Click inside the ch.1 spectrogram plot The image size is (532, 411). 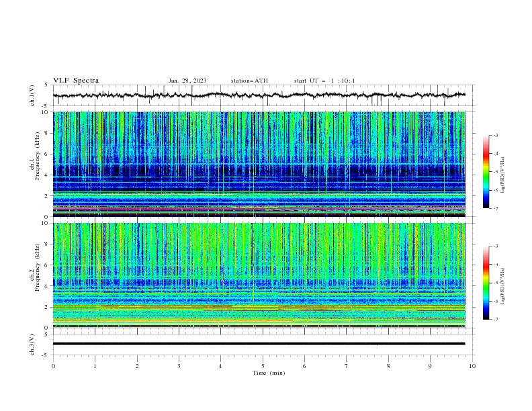[259, 164]
